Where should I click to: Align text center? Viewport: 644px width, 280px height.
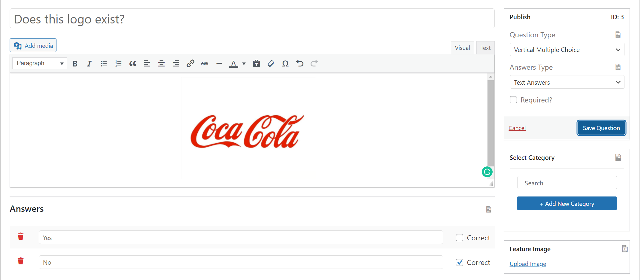point(161,63)
